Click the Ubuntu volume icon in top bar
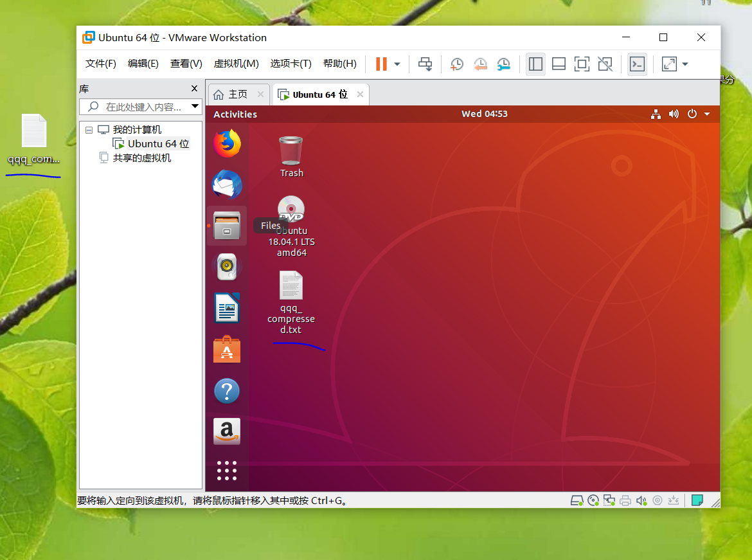752x560 pixels. [x=674, y=114]
